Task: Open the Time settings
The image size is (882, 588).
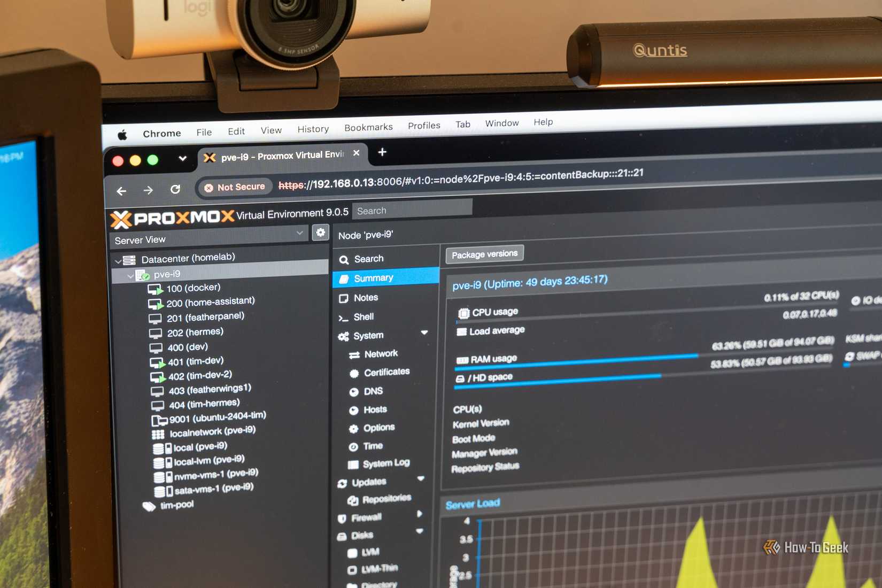Action: click(366, 446)
